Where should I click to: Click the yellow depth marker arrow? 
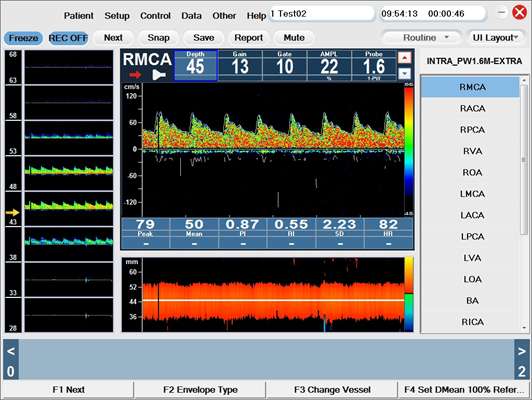pyautogui.click(x=13, y=213)
